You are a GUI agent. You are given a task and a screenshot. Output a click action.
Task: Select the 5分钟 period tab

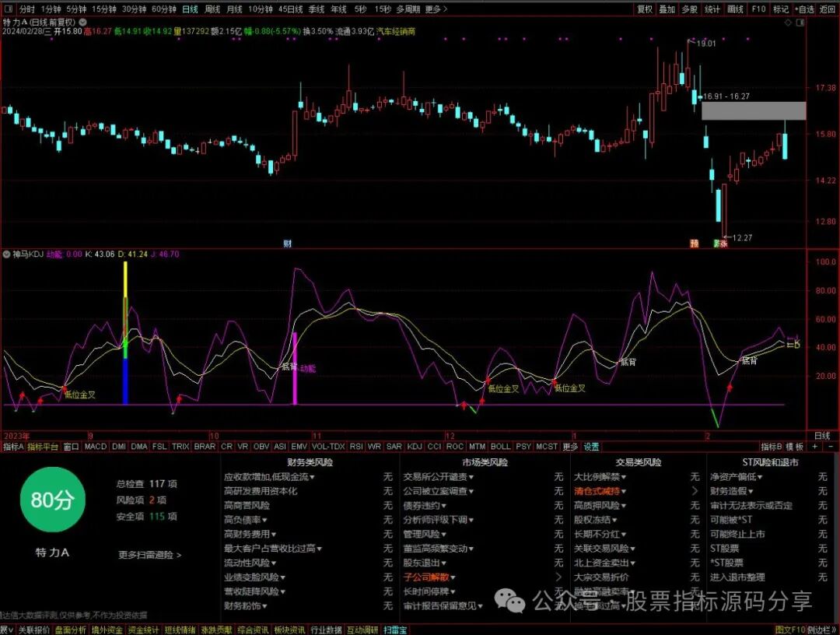[76, 9]
